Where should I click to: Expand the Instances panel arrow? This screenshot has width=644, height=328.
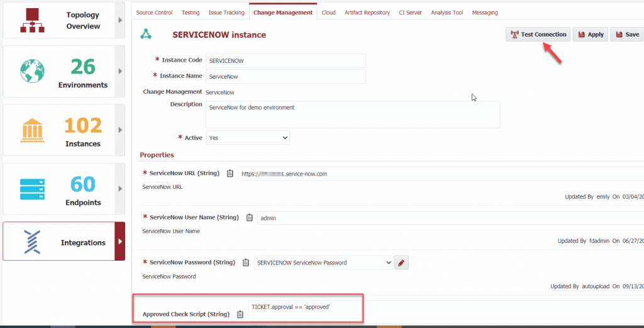click(119, 130)
